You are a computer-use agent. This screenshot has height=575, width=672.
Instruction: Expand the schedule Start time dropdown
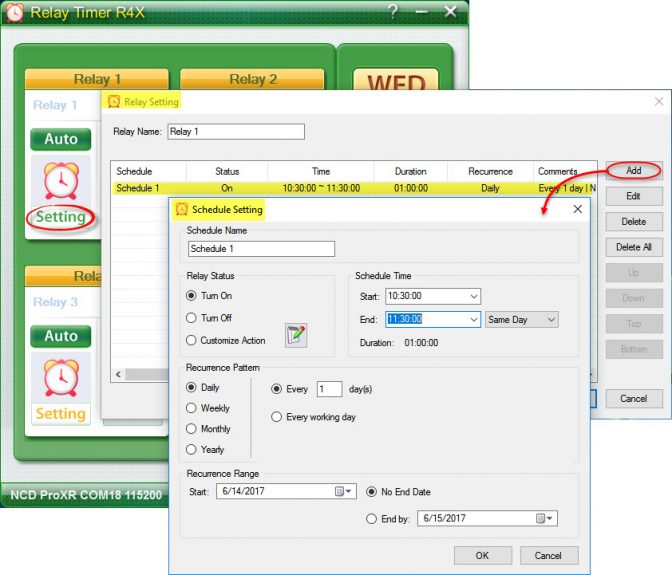[x=473, y=296]
